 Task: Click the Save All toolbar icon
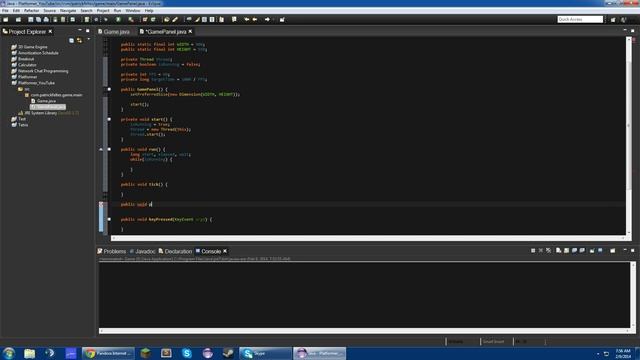point(38,20)
